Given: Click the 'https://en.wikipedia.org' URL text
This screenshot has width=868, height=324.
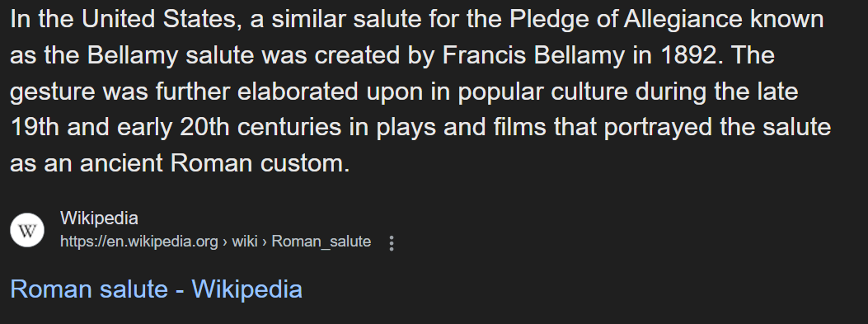Looking at the screenshot, I should coord(139,242).
